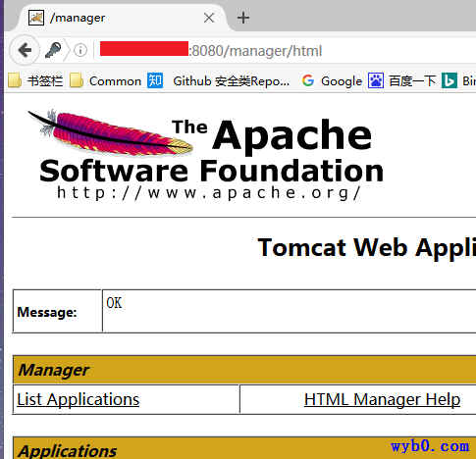Open saved logins via the key icon
The height and width of the screenshot is (459, 476).
point(53,50)
